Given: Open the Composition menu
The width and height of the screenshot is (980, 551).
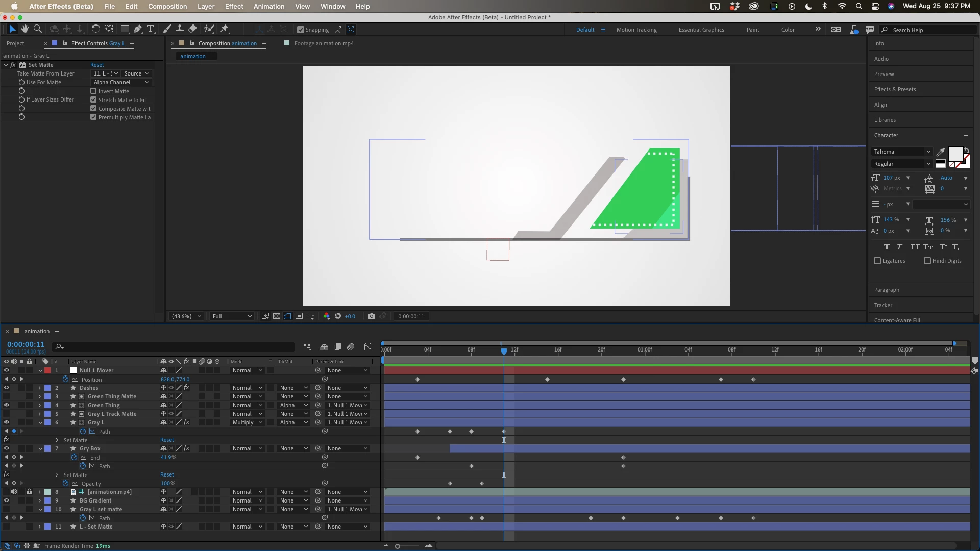Looking at the screenshot, I should 167,6.
